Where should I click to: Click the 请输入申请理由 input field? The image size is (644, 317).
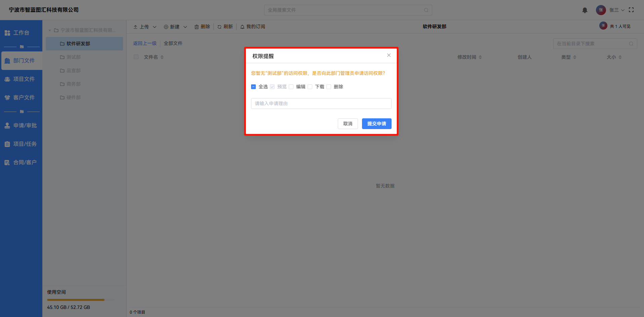[321, 104]
